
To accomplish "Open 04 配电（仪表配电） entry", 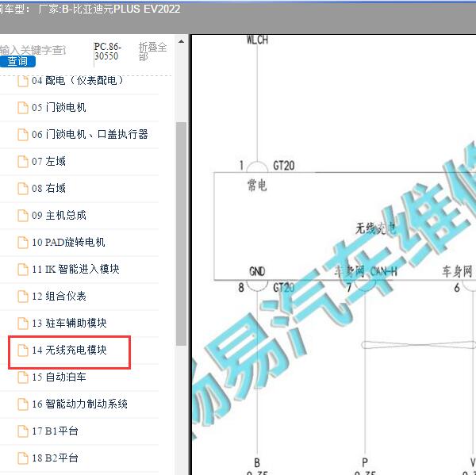I will (79, 81).
